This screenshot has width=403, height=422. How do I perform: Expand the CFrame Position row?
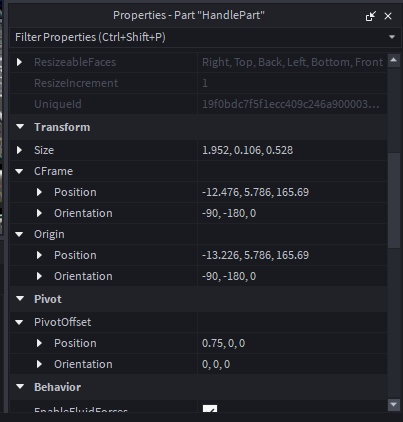tap(39, 192)
